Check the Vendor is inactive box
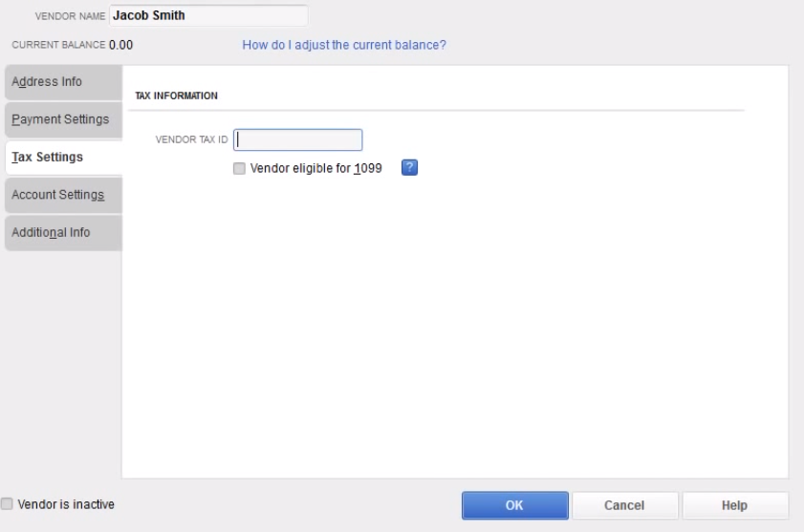804x532 pixels. tap(8, 504)
